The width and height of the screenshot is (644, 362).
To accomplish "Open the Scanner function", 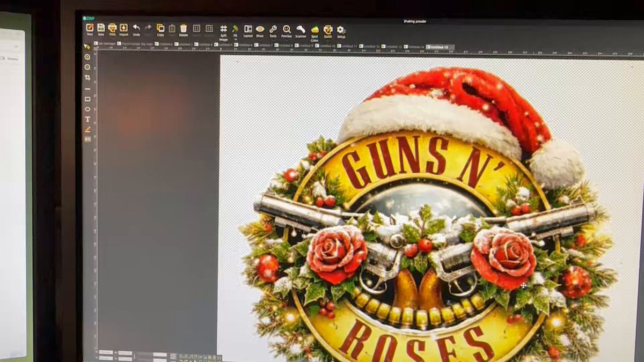I will pos(301,31).
